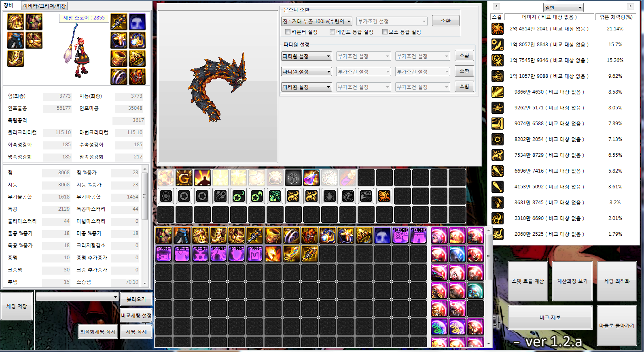This screenshot has height=352, width=644.
Task: Select the dark flame skill icon in skill row
Action: tap(330, 196)
